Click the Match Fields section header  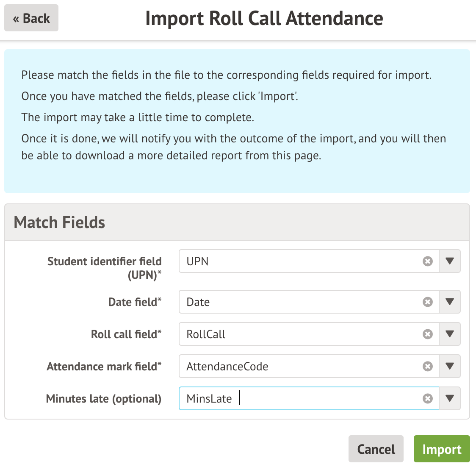[59, 222]
